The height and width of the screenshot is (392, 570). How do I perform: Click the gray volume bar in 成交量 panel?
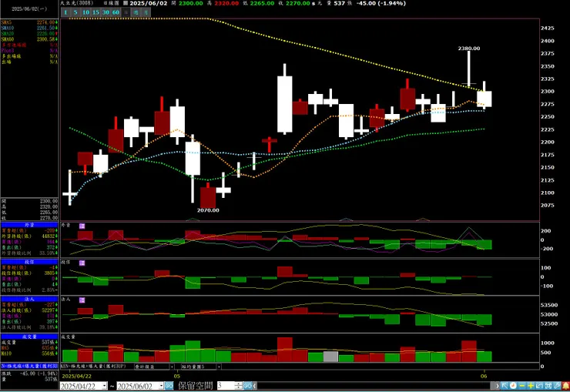coord(330,357)
